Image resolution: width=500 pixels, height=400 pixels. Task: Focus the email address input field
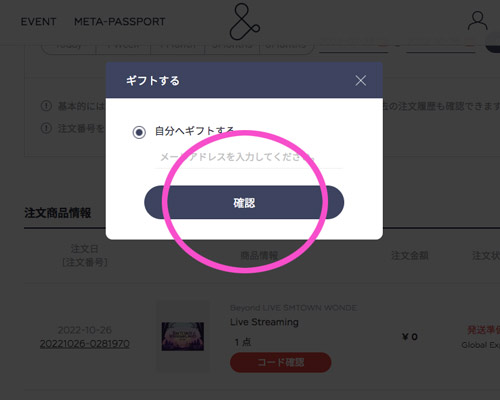point(249,157)
